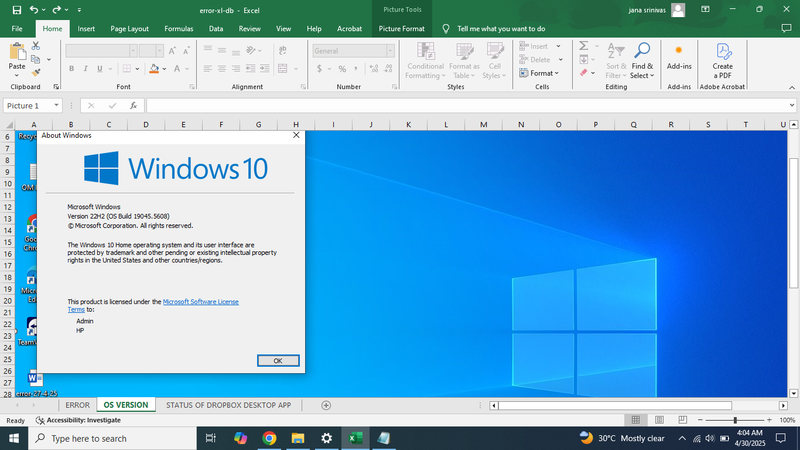Expand the Name Box dropdown arrow
This screenshot has width=800, height=450.
pyautogui.click(x=57, y=105)
